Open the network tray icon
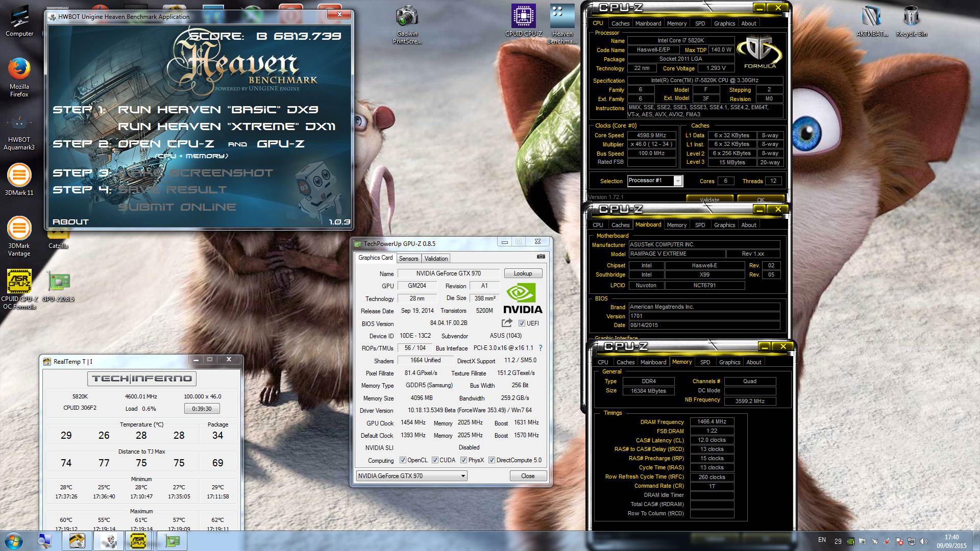 click(x=912, y=541)
